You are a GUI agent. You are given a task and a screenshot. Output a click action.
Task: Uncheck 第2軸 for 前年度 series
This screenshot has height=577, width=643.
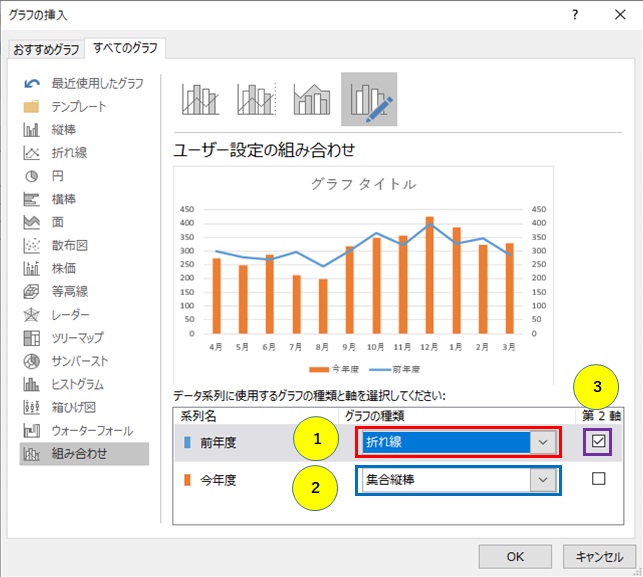pos(598,442)
